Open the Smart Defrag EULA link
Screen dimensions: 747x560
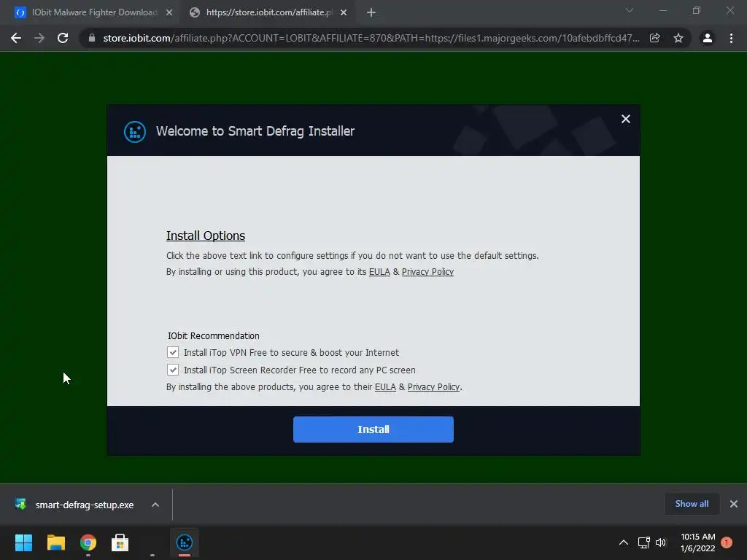(x=379, y=272)
